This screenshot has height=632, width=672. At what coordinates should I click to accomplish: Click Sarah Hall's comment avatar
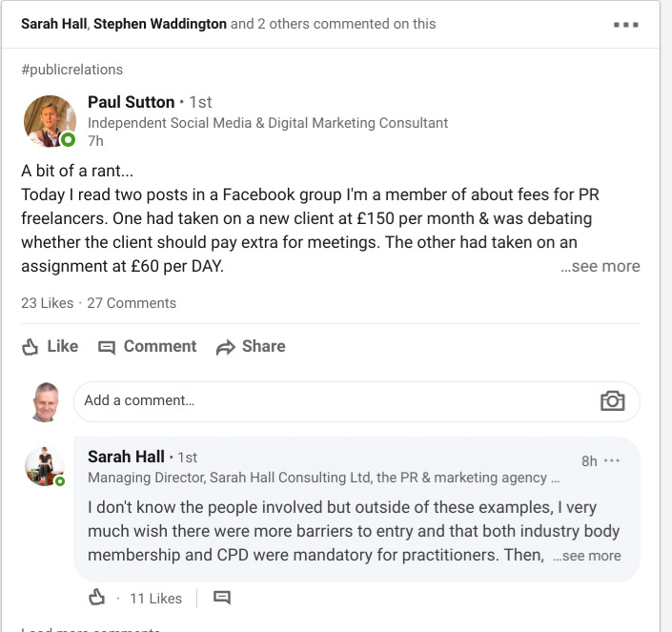45,466
